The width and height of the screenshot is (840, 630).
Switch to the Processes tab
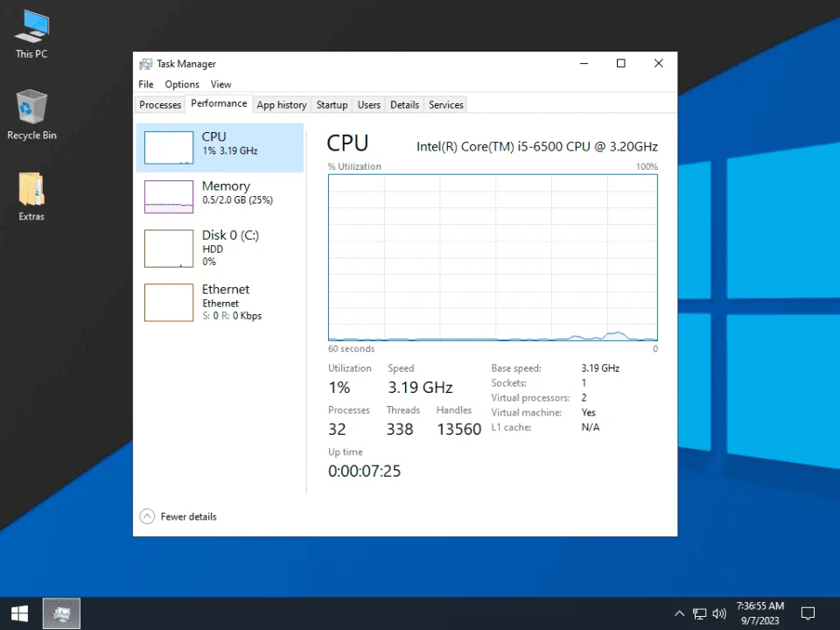point(160,105)
